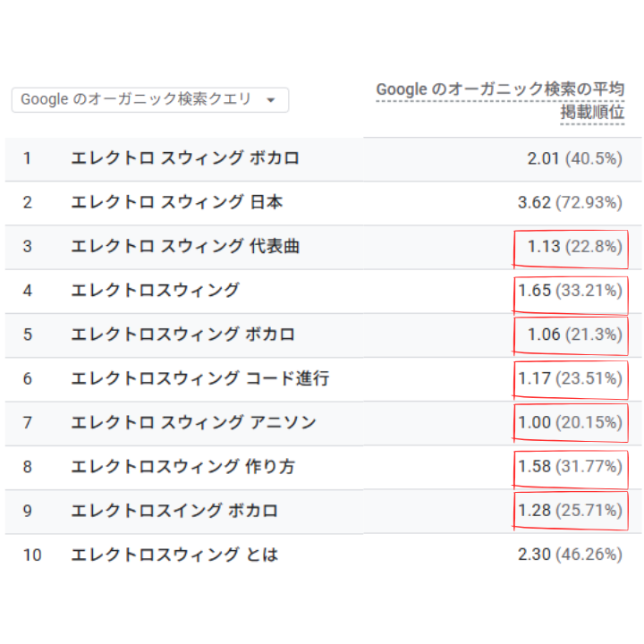
Task: Click the dropdown arrow beside 検索クエリ
Action: click(x=271, y=100)
